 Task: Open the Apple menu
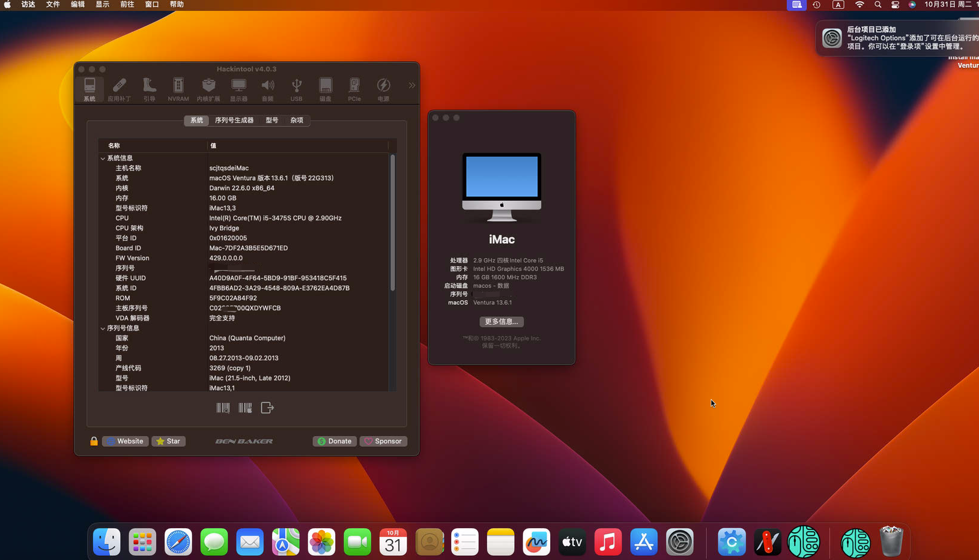coord(7,4)
